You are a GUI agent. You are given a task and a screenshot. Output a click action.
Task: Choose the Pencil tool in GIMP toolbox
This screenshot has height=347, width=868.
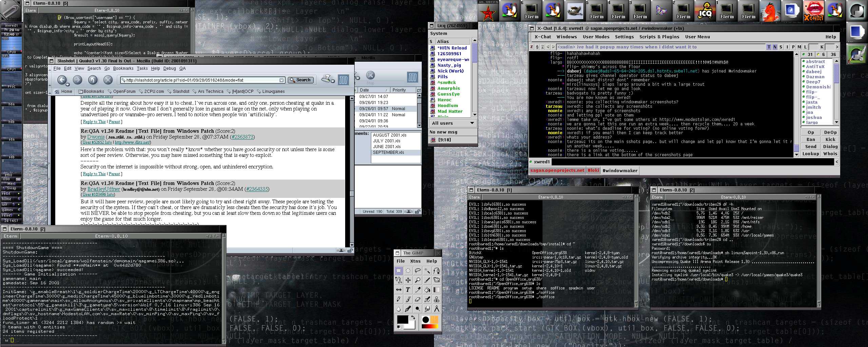pyautogui.click(x=399, y=299)
